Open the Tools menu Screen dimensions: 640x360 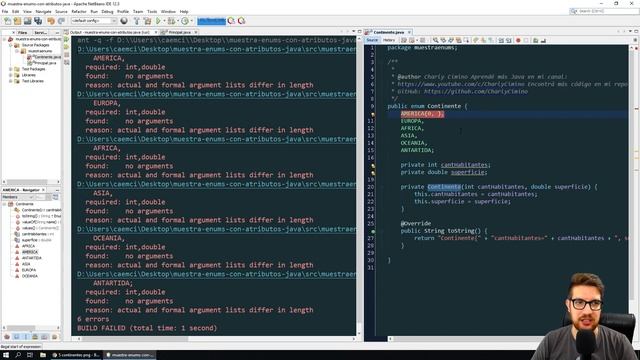pos(152,11)
